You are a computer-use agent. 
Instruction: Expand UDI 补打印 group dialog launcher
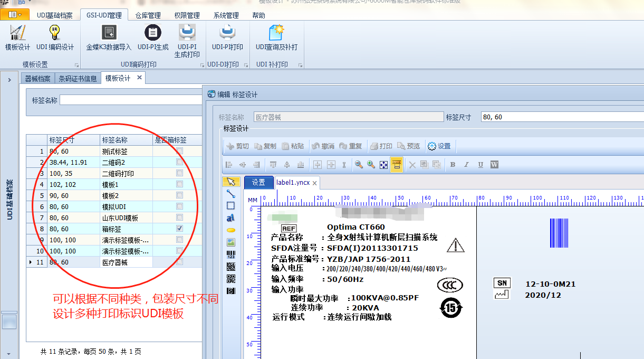pos(300,65)
